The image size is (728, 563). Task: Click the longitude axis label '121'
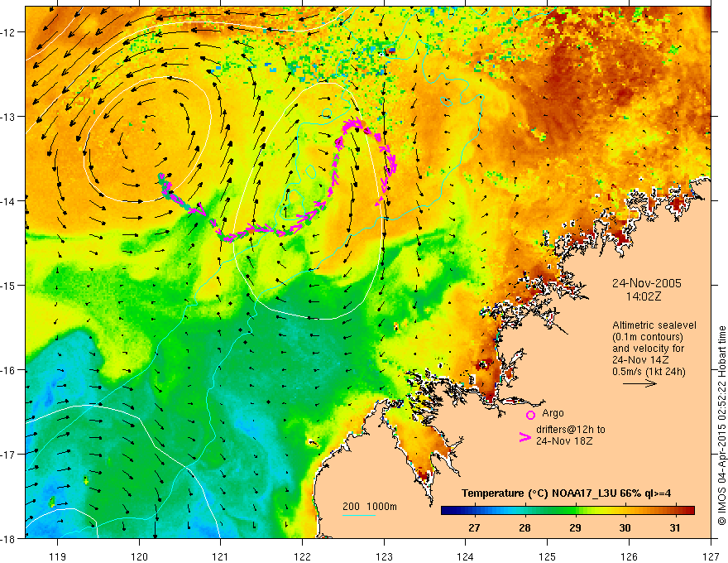221,557
